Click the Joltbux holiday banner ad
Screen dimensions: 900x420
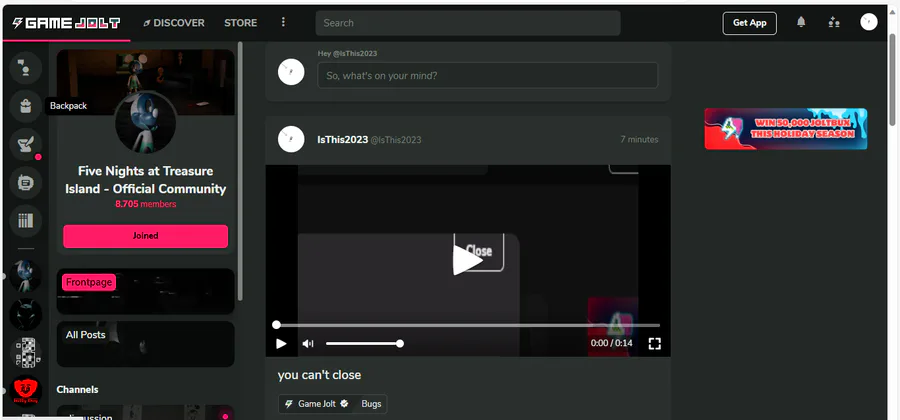tap(786, 129)
